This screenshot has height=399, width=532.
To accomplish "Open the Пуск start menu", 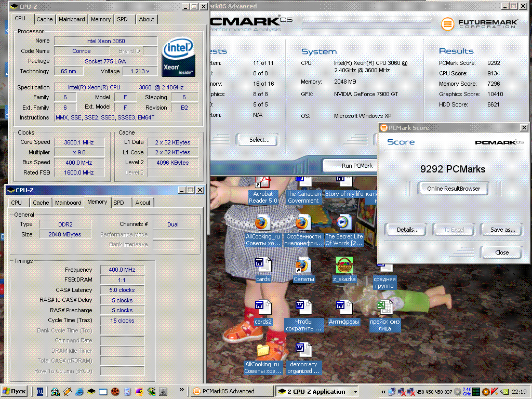I will click(14, 392).
